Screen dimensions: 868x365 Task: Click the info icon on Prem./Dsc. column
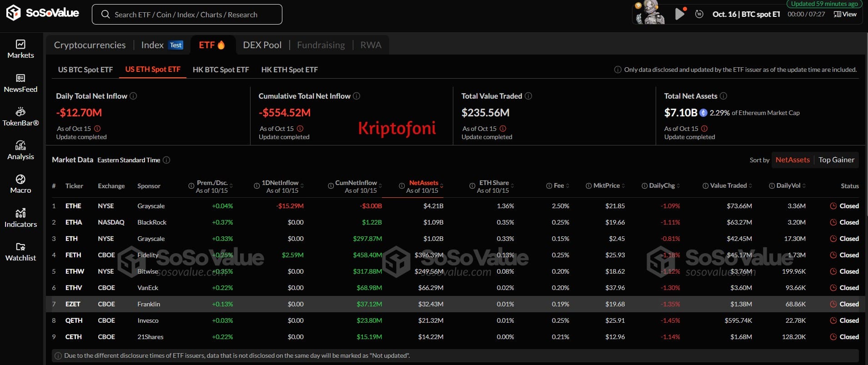191,186
